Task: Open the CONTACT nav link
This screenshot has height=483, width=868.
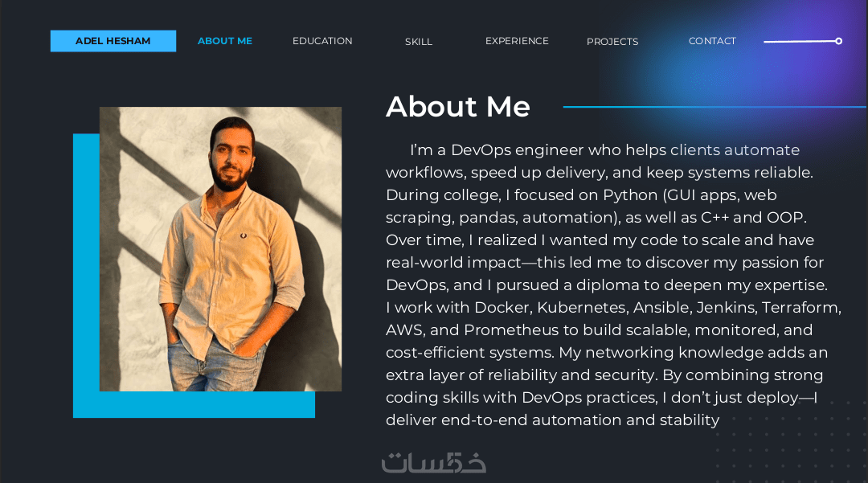Action: tap(712, 41)
